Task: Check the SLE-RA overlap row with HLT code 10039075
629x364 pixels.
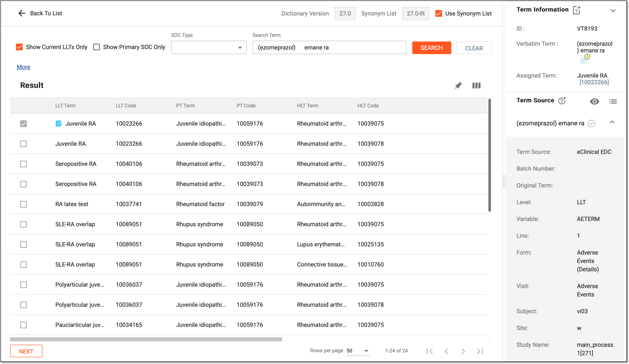Action: [23, 224]
